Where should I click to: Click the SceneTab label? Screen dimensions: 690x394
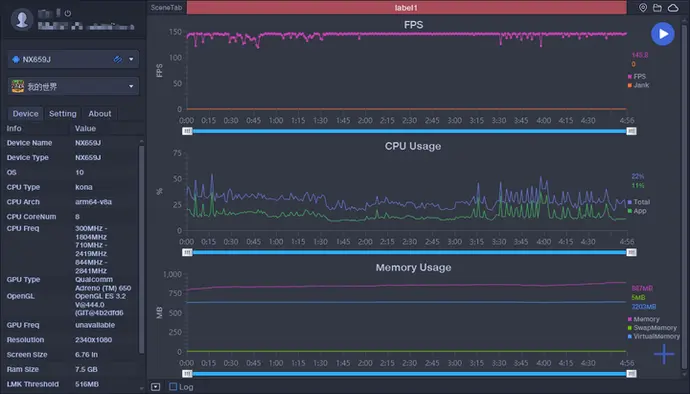tap(166, 7)
